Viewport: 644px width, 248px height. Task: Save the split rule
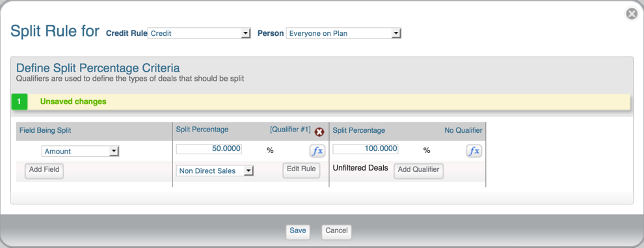[298, 232]
